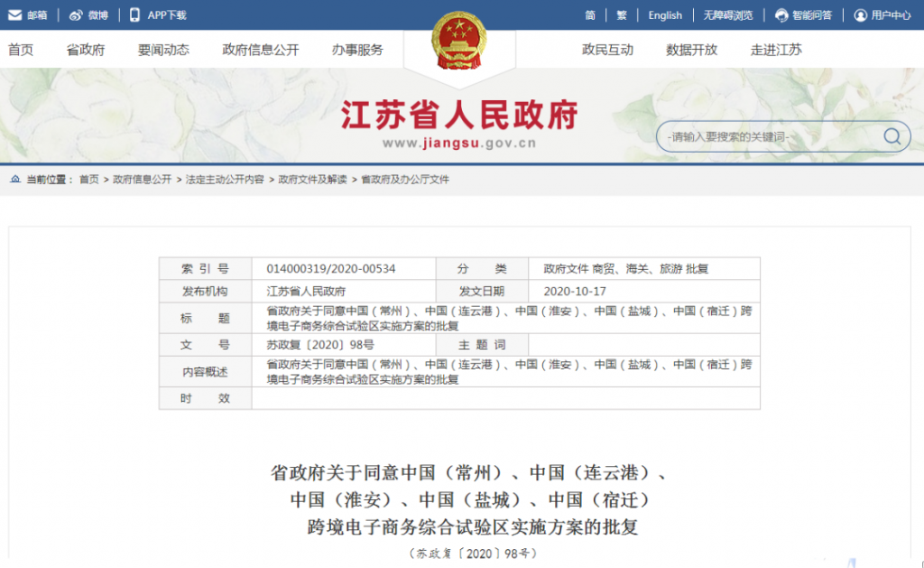Open 要闻动态 navigation item
Viewport: 924px width, 568px height.
coord(163,50)
